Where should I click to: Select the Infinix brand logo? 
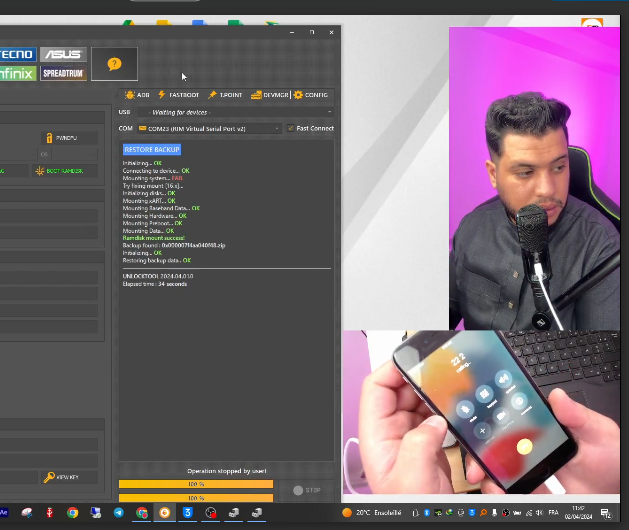[x=18, y=73]
